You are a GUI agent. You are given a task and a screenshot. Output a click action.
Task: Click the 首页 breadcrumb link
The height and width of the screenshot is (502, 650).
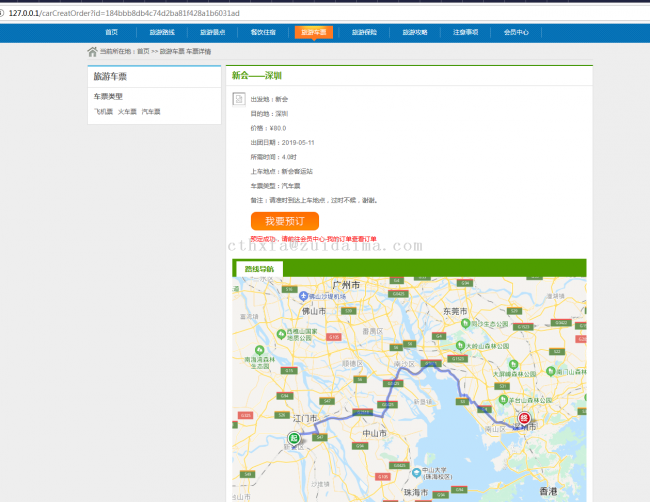point(143,51)
